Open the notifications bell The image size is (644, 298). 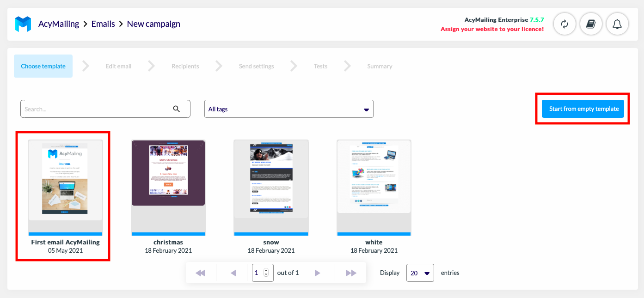pyautogui.click(x=617, y=24)
